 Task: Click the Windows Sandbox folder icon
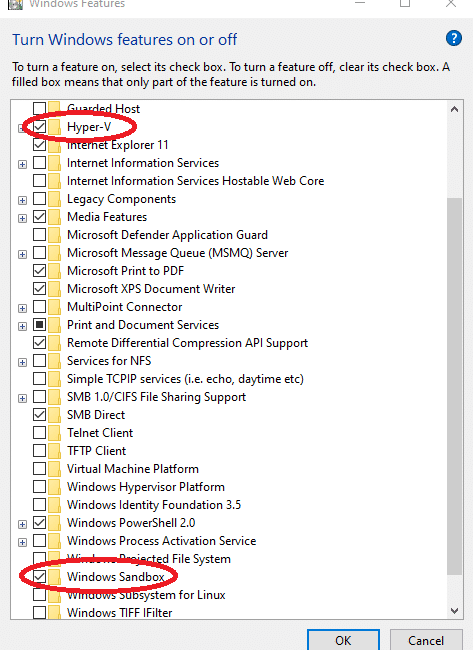[x=55, y=577]
